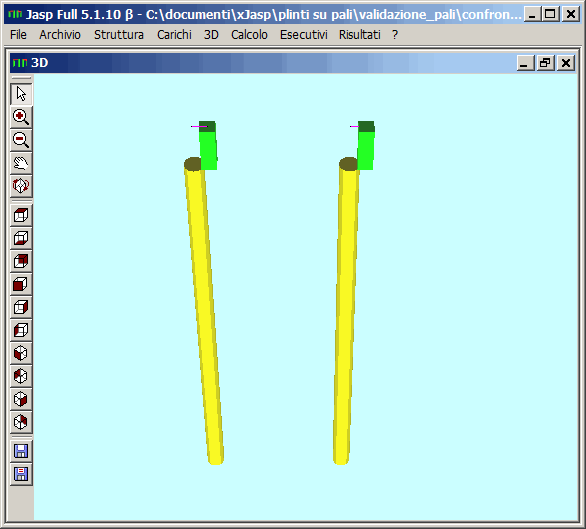This screenshot has width=586, height=529.
Task: Open the Risultati menu
Action: point(360,35)
